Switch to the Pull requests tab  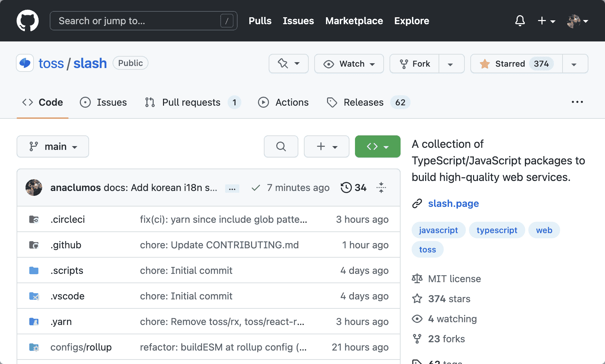click(x=191, y=102)
